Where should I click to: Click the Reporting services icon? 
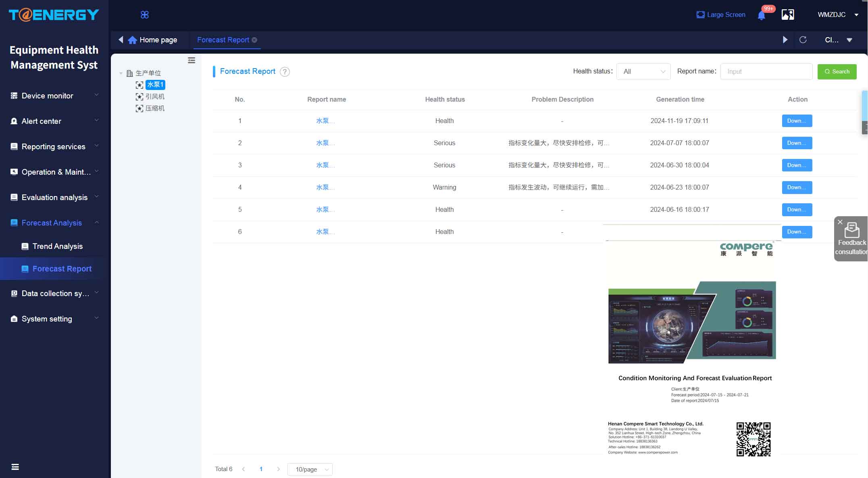[x=14, y=146]
